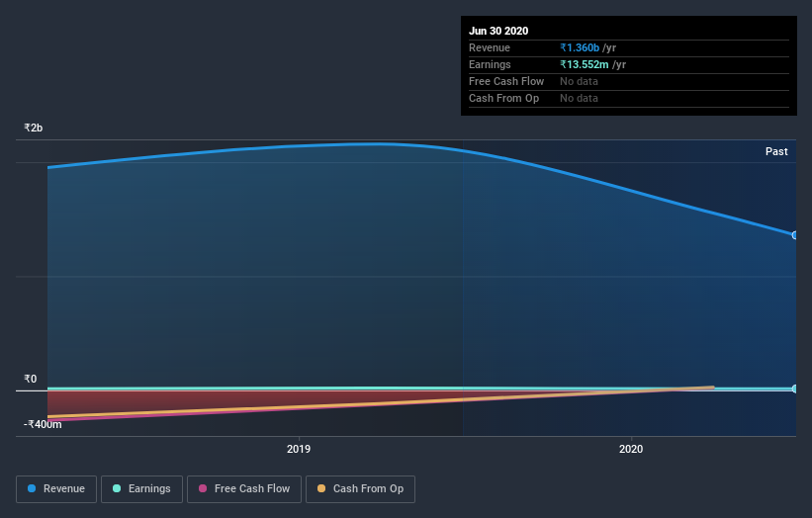812x518 pixels.
Task: Click the 'Past' label on chart
Action: [776, 151]
